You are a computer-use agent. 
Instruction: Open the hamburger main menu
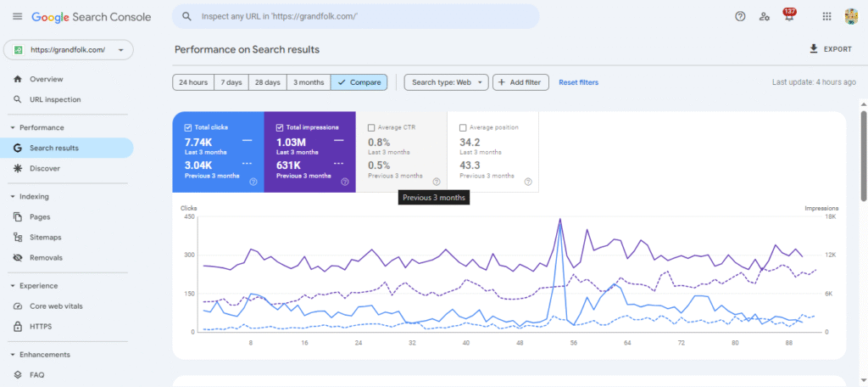click(17, 16)
